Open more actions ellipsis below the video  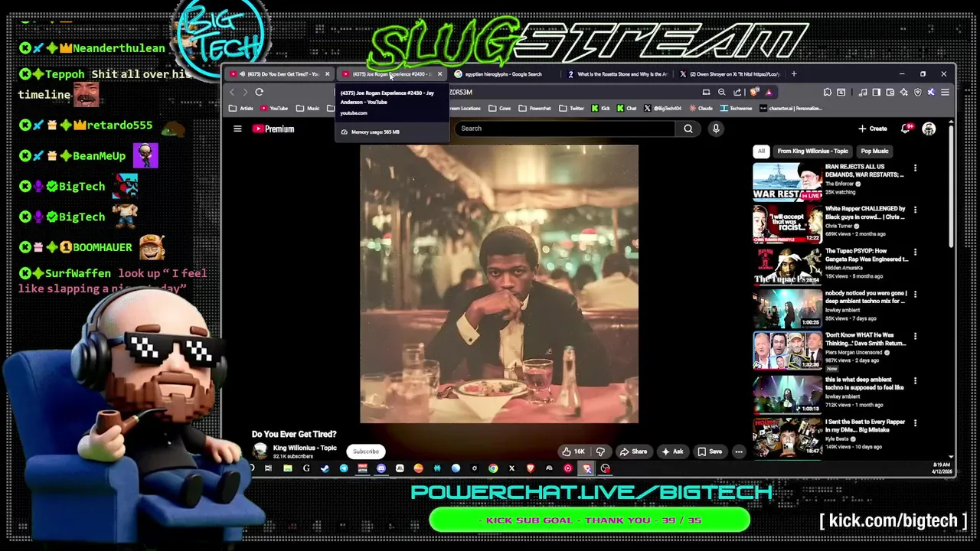point(739,452)
